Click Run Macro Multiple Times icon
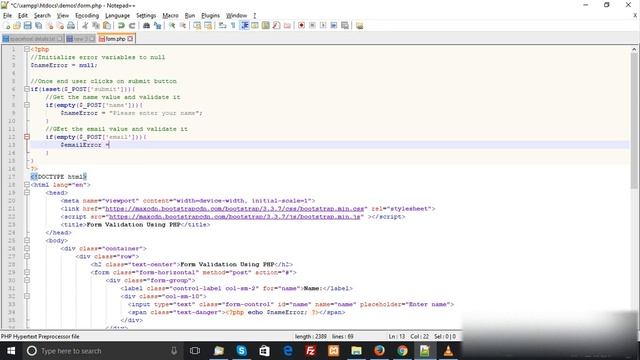This screenshot has height=360, width=640. click(x=334, y=25)
